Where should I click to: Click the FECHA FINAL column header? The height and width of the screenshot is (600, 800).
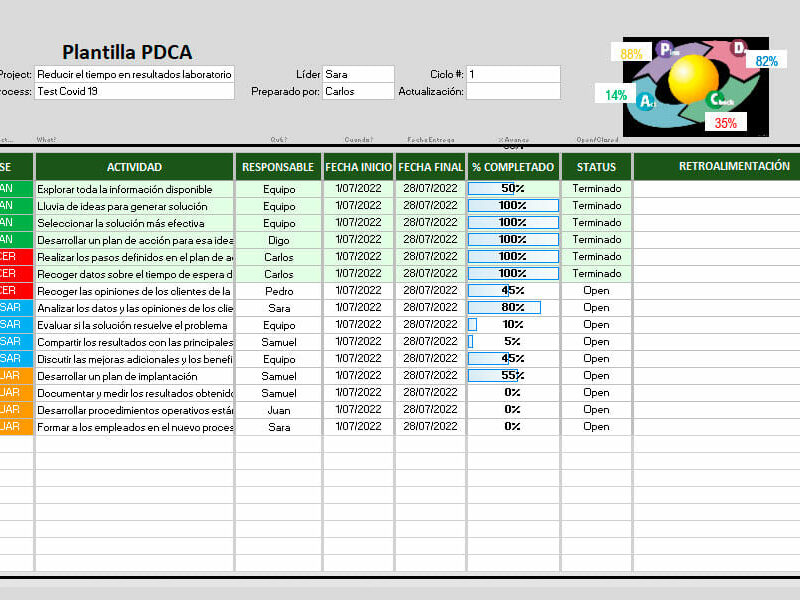click(431, 167)
